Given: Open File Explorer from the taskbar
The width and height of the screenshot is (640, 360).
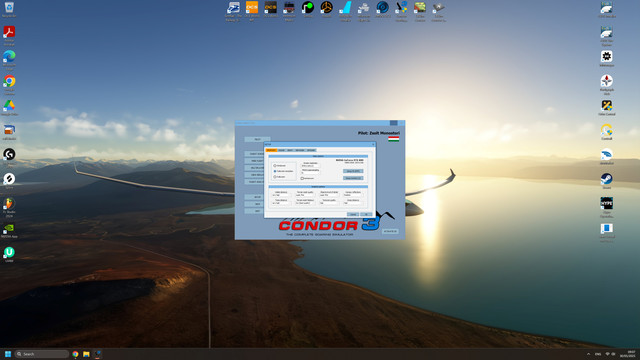Looking at the screenshot, I should pos(86,354).
